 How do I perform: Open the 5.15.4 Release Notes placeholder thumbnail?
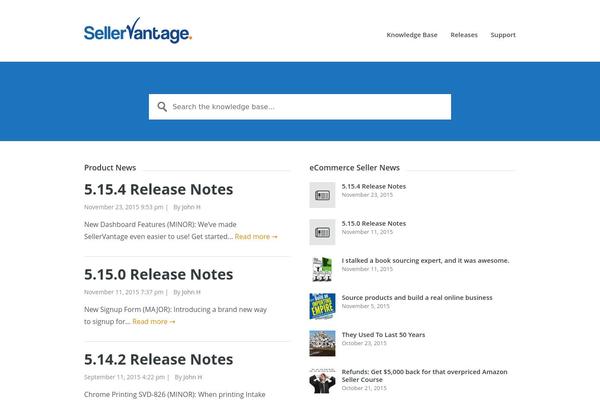tap(322, 195)
